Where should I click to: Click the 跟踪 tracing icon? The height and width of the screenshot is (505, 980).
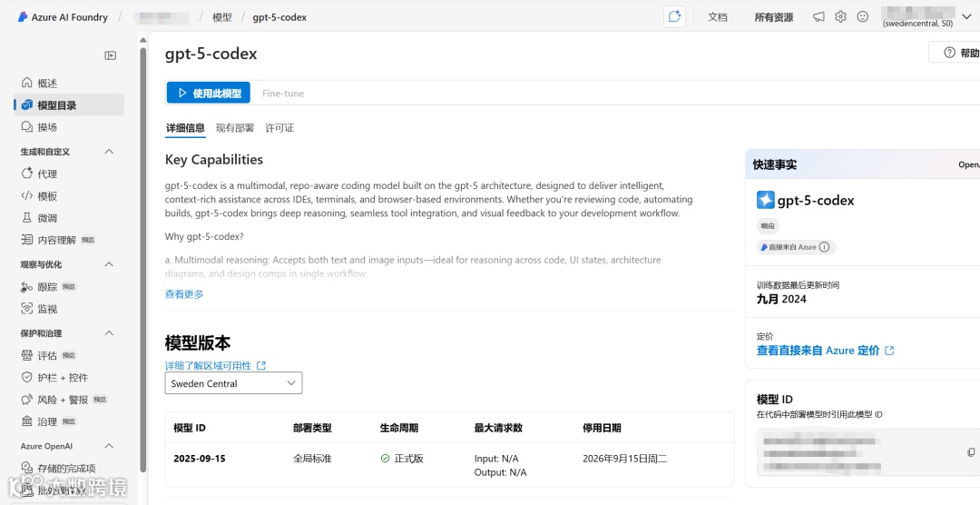[27, 287]
